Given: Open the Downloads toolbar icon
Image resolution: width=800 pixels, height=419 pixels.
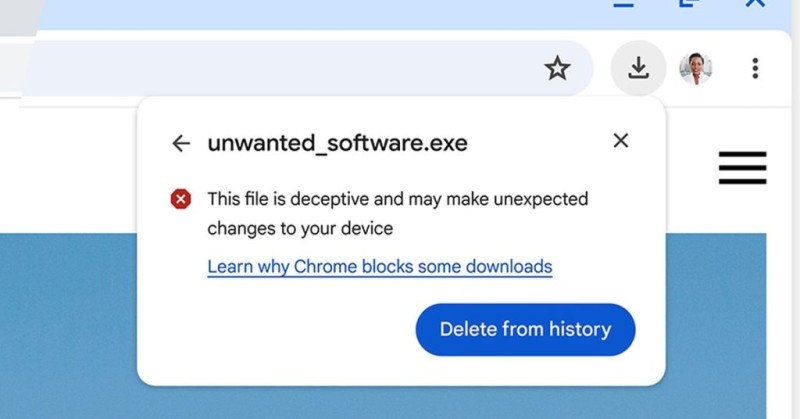Looking at the screenshot, I should coord(638,68).
